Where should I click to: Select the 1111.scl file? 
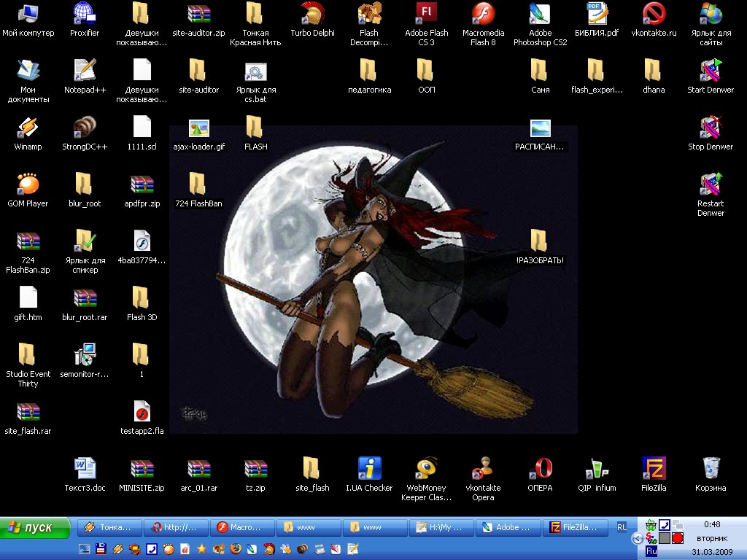click(x=142, y=133)
